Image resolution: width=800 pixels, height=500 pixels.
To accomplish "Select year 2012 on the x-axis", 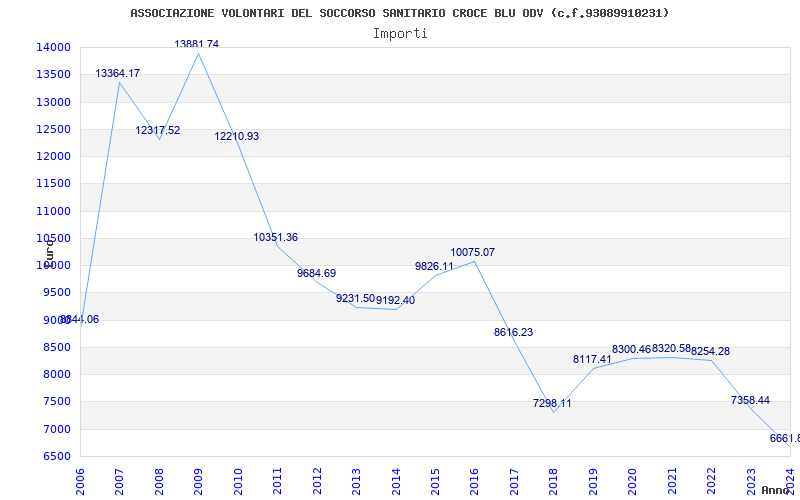I will (316, 480).
